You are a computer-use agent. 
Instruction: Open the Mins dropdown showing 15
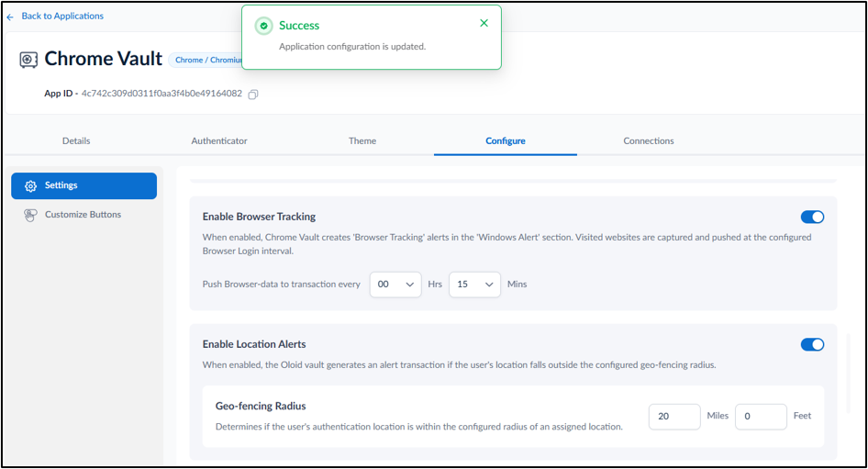pos(474,284)
